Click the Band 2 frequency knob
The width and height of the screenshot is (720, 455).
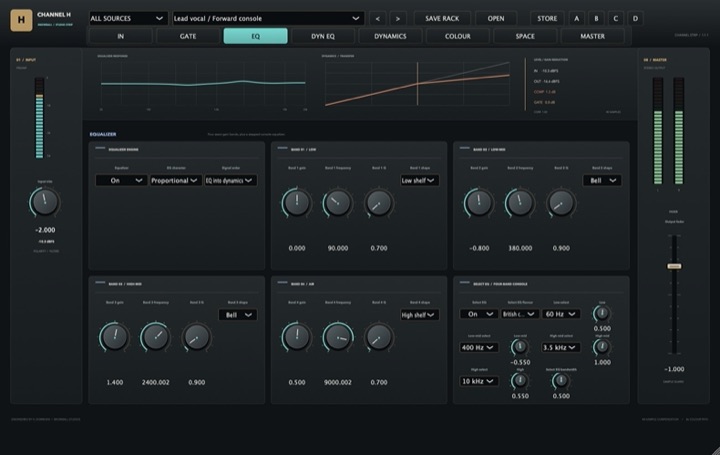click(520, 202)
